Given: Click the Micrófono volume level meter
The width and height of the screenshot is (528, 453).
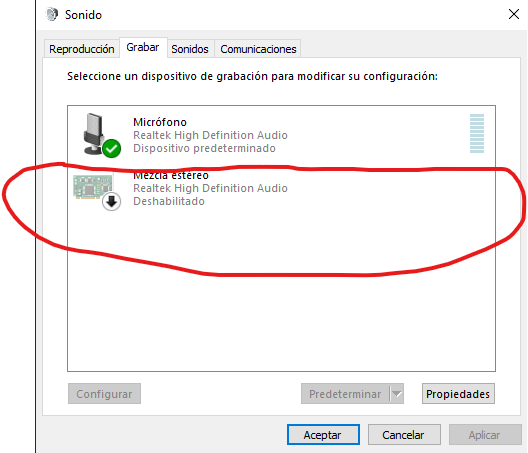Looking at the screenshot, I should 477,133.
